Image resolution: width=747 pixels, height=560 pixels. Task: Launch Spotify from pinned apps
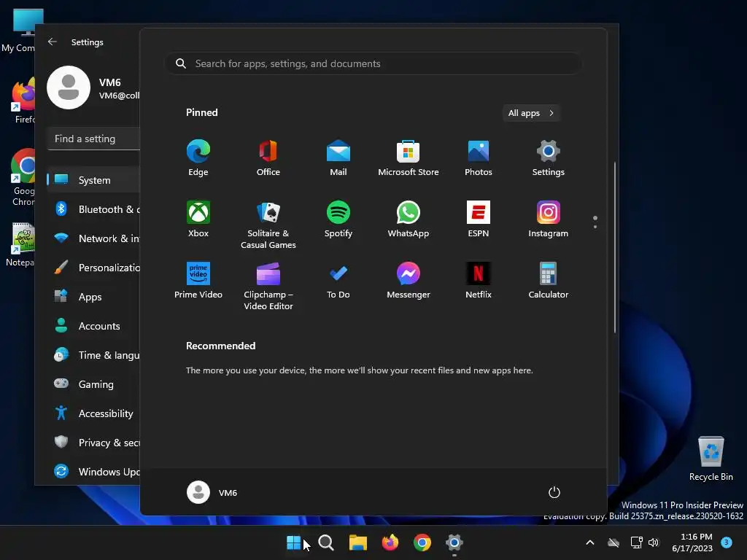pyautogui.click(x=338, y=219)
